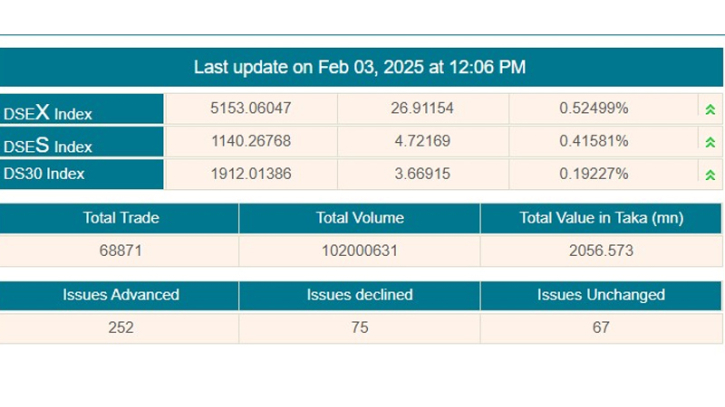Click the DS30 Index green up-arrow icon
Viewport: 725px width, 407px height.
(710, 175)
